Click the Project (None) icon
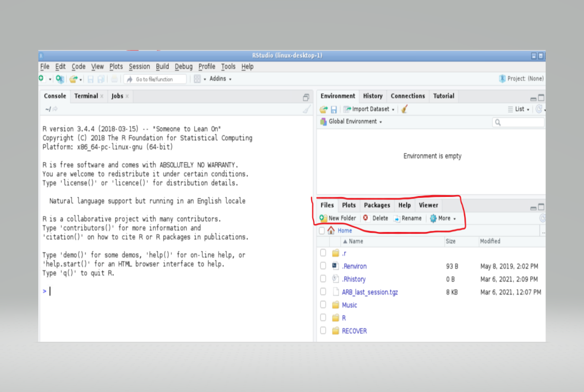This screenshot has height=392, width=584. (x=502, y=78)
